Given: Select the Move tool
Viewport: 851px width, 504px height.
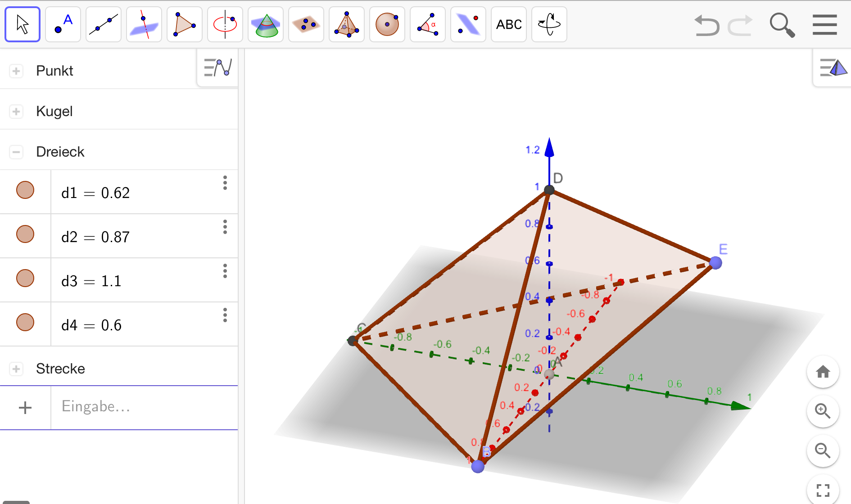Looking at the screenshot, I should [22, 24].
